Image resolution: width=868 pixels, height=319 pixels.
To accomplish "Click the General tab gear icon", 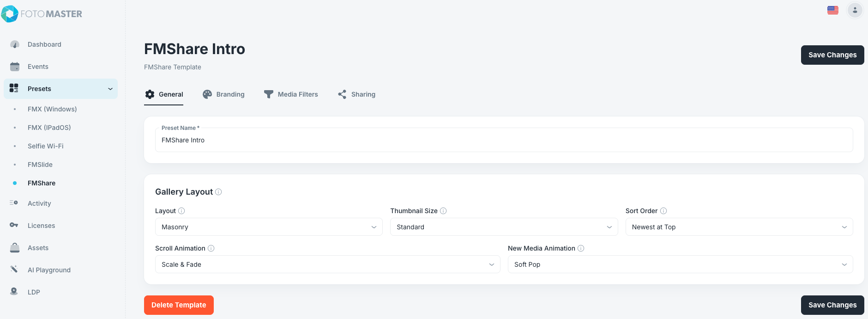I will (150, 94).
